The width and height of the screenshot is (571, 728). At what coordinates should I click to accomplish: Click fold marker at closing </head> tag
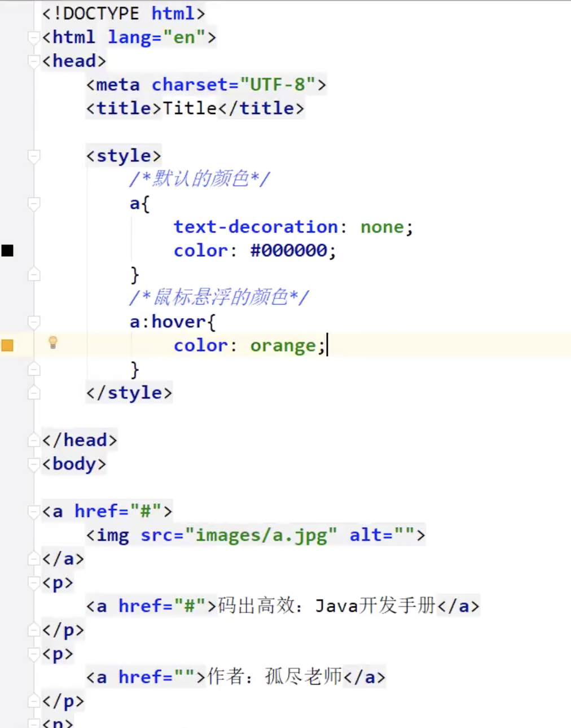pyautogui.click(x=34, y=440)
